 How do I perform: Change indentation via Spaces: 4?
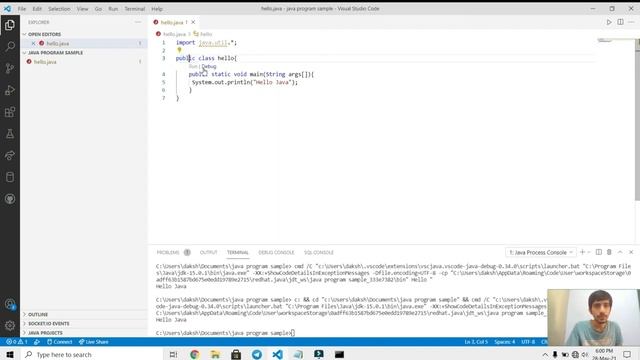tap(504, 342)
